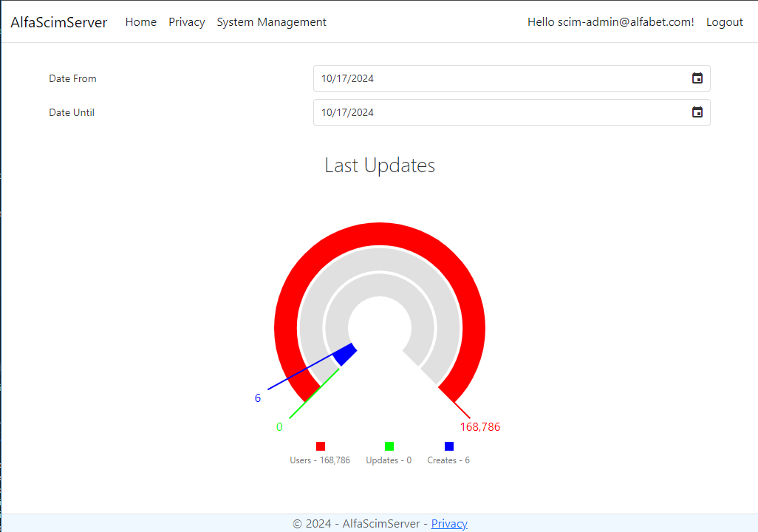Click the Privacy link in the footer
This screenshot has width=758, height=532.
coord(449,523)
